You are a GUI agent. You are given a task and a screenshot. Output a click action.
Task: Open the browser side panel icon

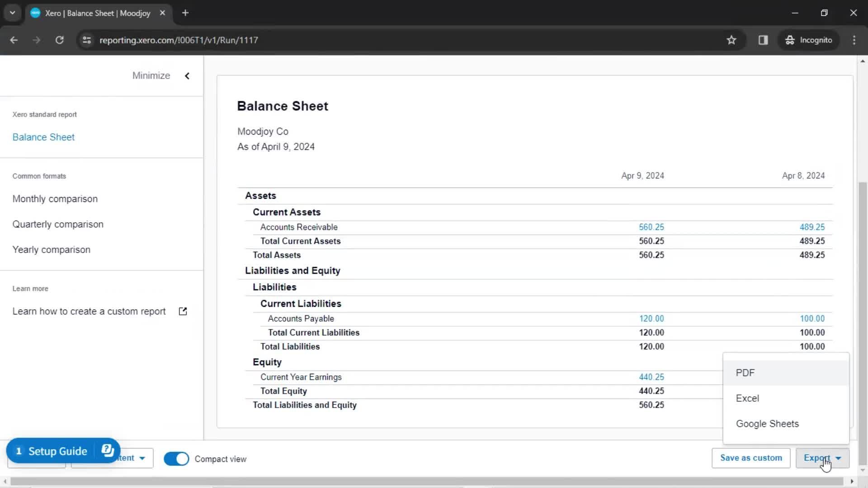pos(763,40)
